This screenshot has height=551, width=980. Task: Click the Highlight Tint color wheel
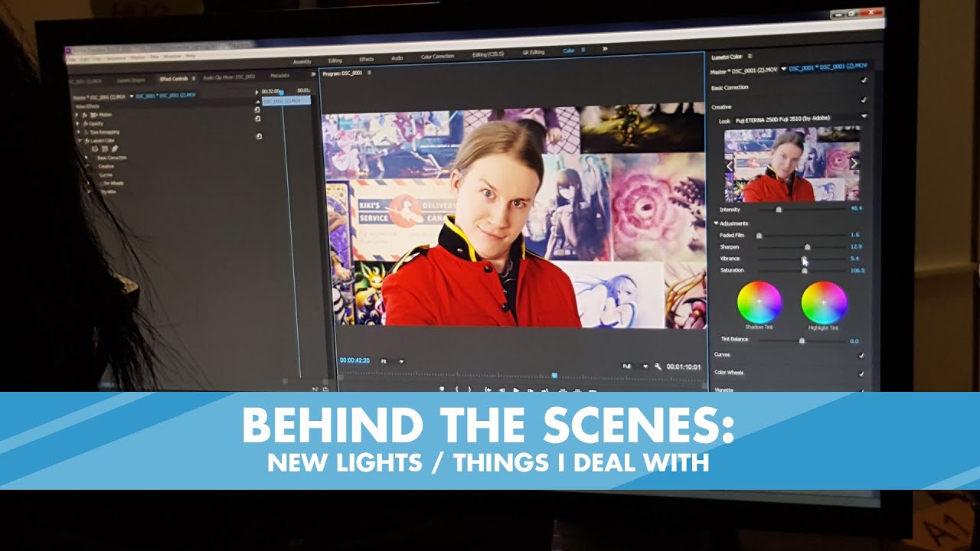(x=824, y=302)
